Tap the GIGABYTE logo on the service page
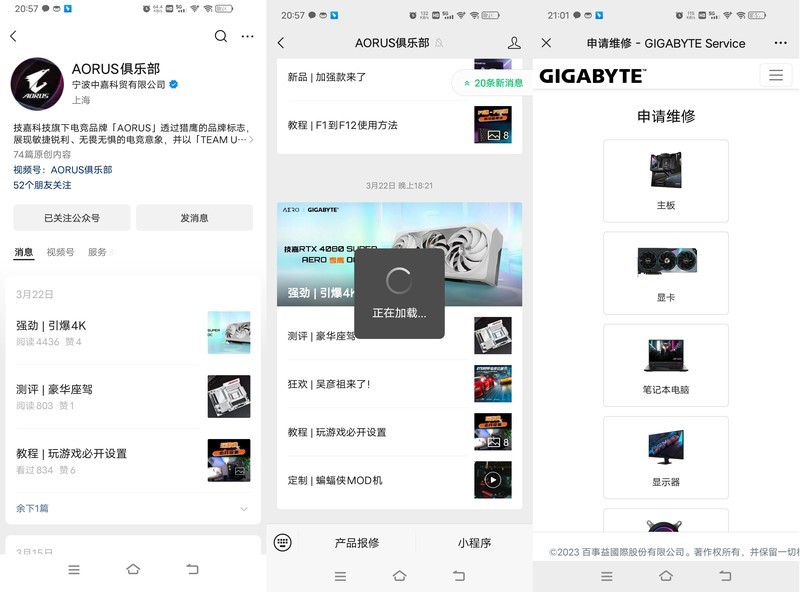Image resolution: width=800 pixels, height=592 pixels. click(x=588, y=76)
